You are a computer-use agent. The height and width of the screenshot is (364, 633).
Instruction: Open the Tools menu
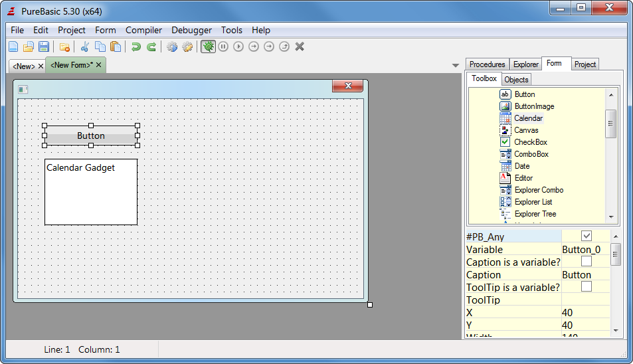(x=232, y=31)
